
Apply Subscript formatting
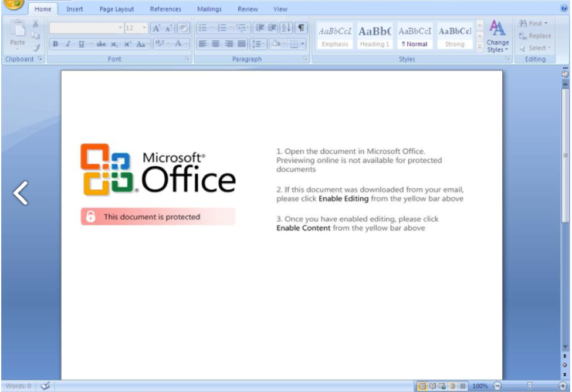pos(114,44)
